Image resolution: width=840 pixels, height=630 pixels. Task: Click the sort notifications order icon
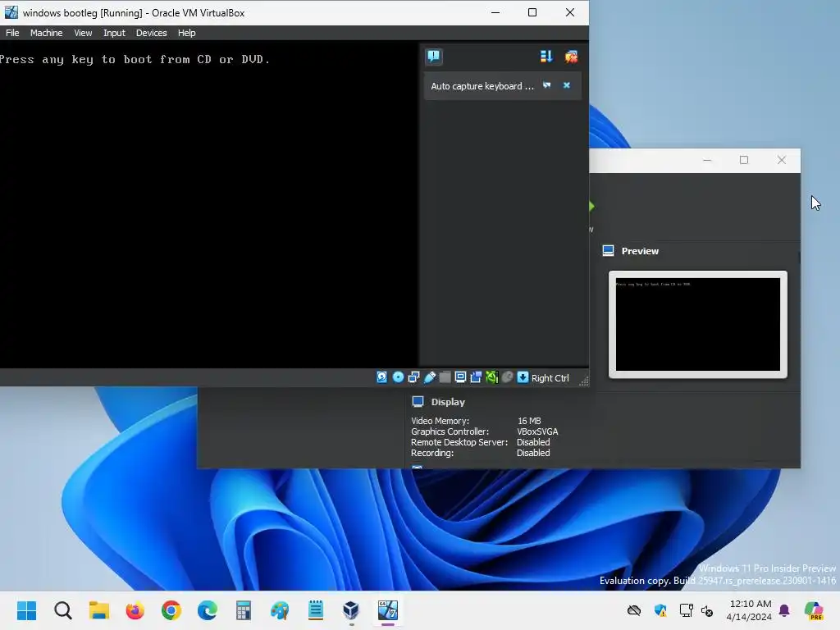click(x=546, y=57)
